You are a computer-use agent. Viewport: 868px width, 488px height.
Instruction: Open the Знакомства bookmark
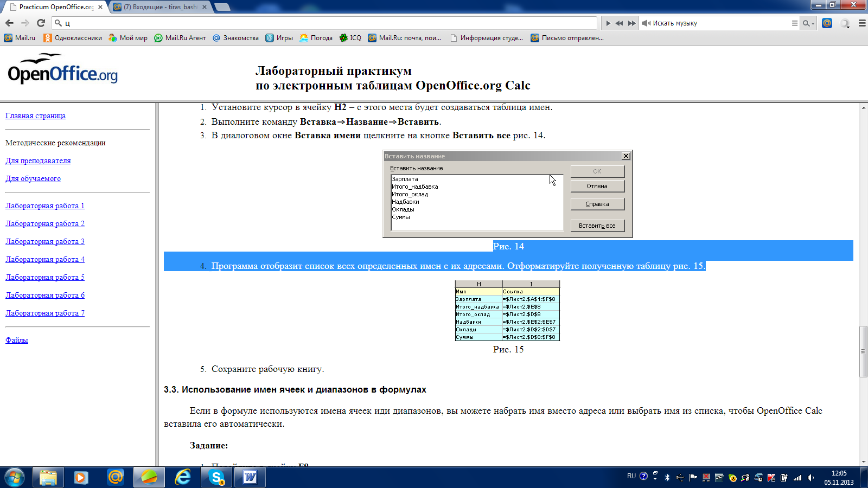[x=235, y=38]
